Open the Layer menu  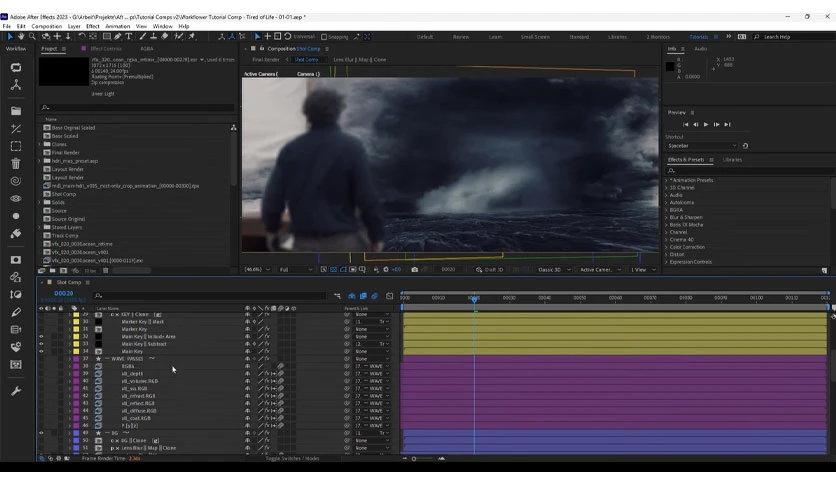[74, 26]
